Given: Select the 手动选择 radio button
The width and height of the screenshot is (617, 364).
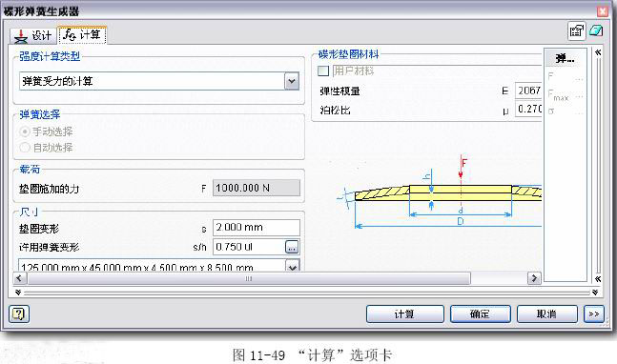Looking at the screenshot, I should tap(25, 131).
